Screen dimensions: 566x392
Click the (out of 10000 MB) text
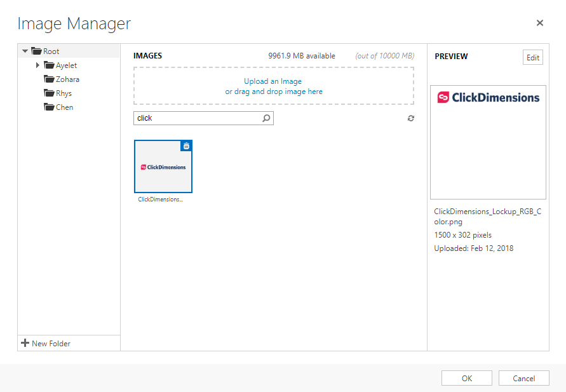pyautogui.click(x=385, y=56)
